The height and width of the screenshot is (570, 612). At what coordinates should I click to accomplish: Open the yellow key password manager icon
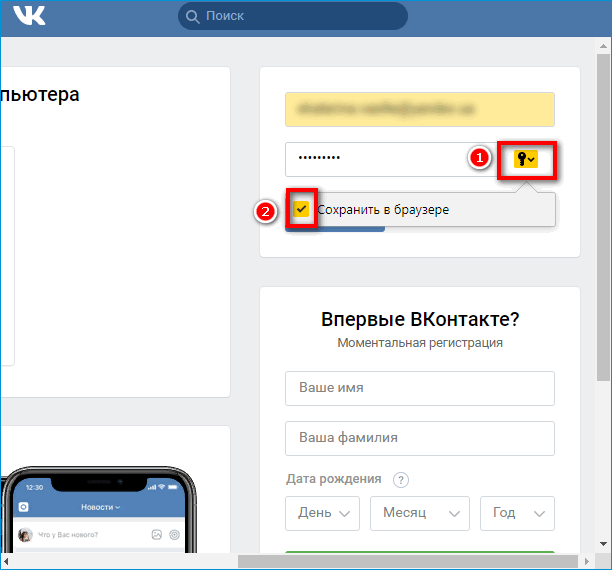coord(526,159)
